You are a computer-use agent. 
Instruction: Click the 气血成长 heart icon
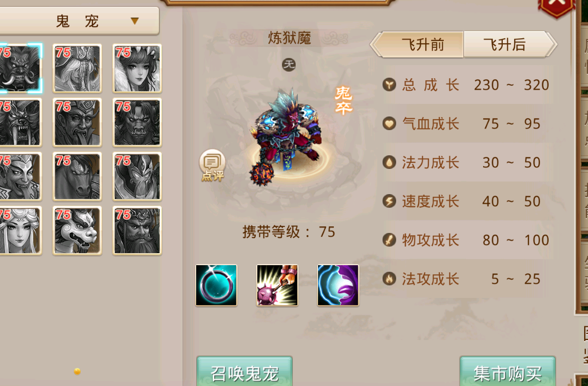click(x=389, y=124)
